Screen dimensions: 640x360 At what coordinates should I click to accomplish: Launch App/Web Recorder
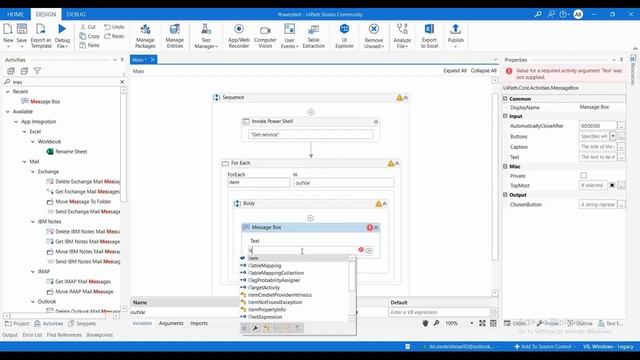click(x=239, y=36)
